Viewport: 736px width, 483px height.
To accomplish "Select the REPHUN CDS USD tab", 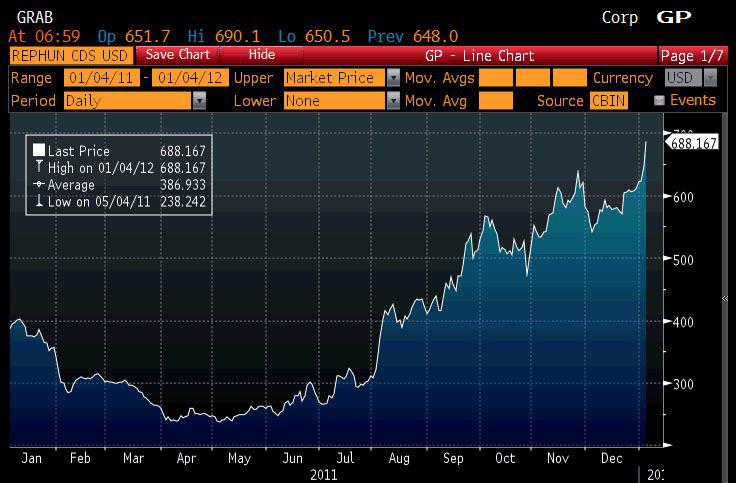I will point(66,56).
